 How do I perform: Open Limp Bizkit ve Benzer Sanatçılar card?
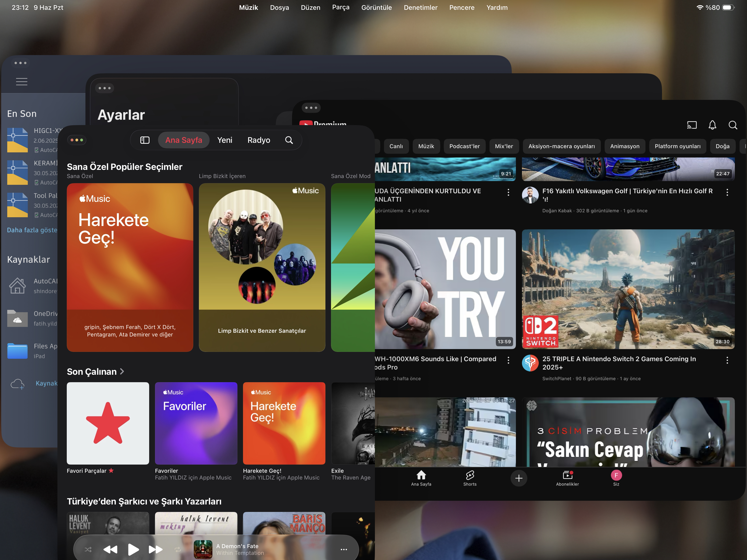pos(262,267)
